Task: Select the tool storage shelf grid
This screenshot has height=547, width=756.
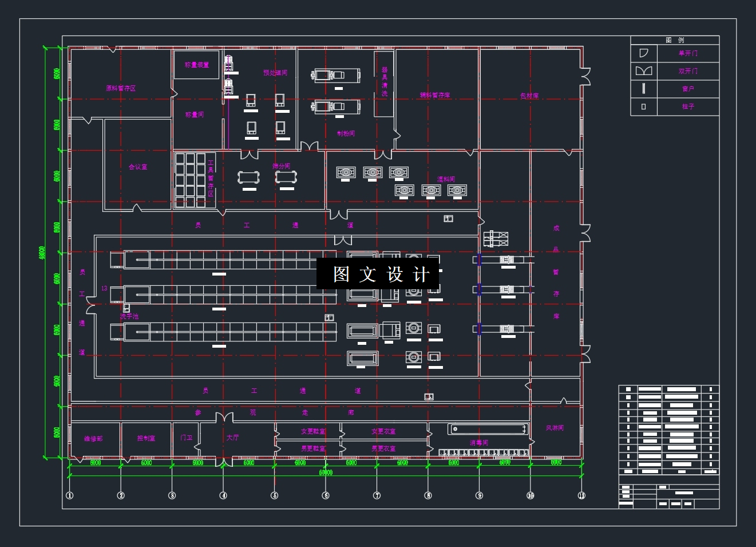Action: click(x=190, y=179)
